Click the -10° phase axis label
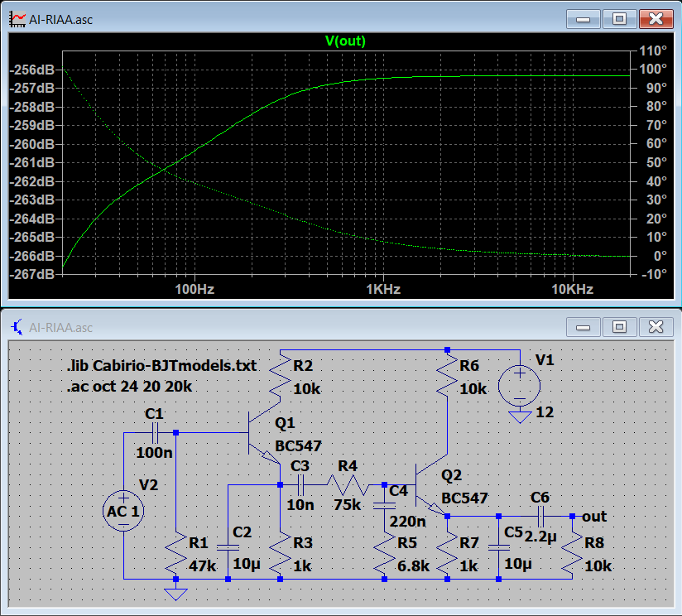This screenshot has height=616, width=682. pos(654,275)
